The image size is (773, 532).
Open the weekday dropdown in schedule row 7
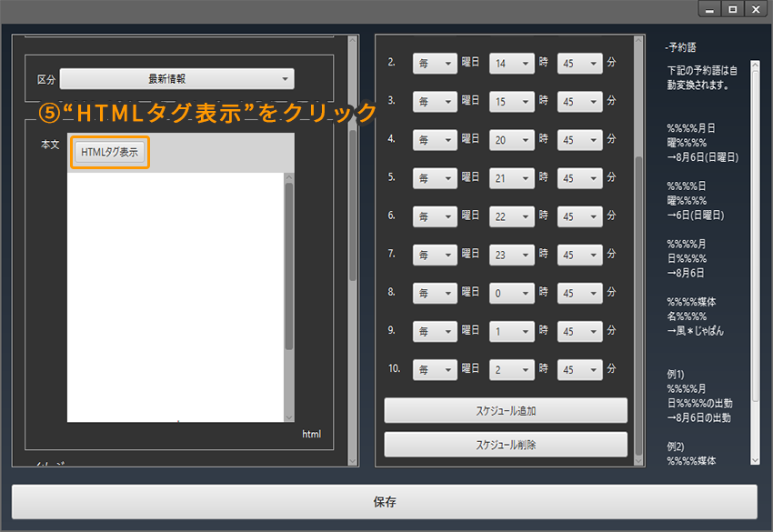(435, 255)
